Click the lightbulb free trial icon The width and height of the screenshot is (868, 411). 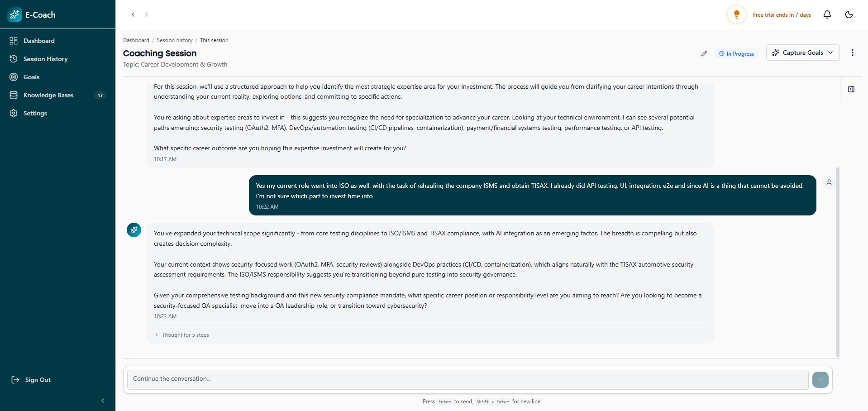tap(736, 14)
